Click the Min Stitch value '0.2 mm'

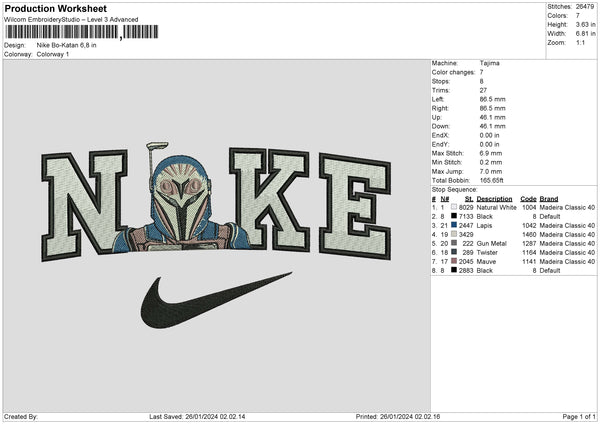pos(491,162)
